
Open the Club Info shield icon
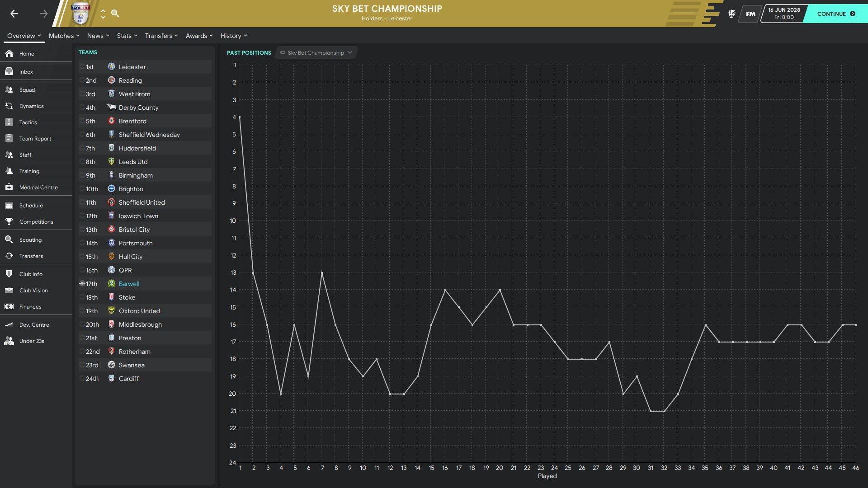9,274
